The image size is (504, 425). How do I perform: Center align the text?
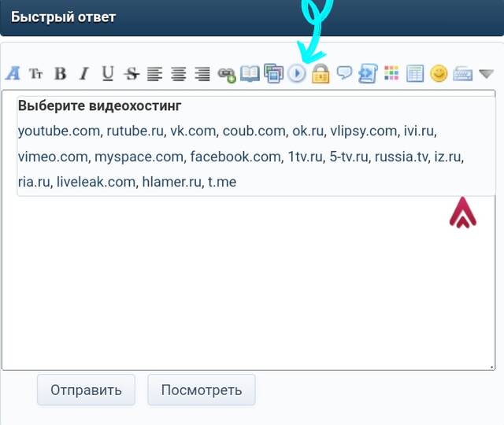[179, 73]
